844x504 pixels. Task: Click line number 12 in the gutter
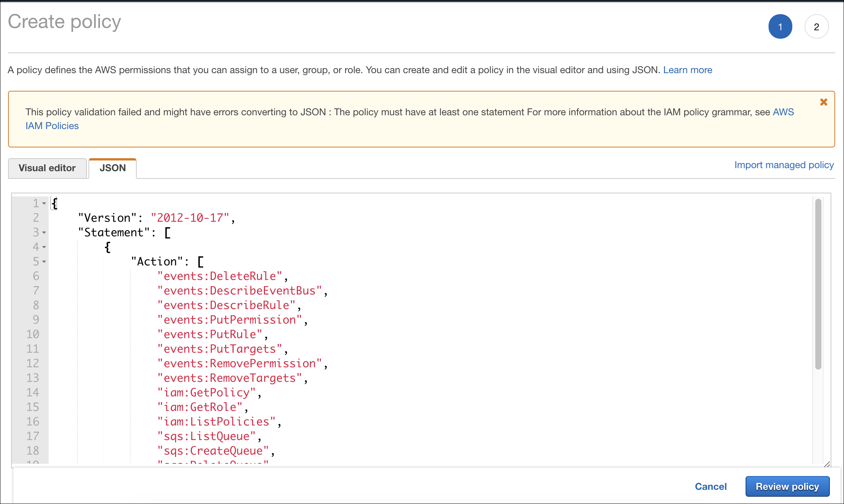(x=33, y=363)
